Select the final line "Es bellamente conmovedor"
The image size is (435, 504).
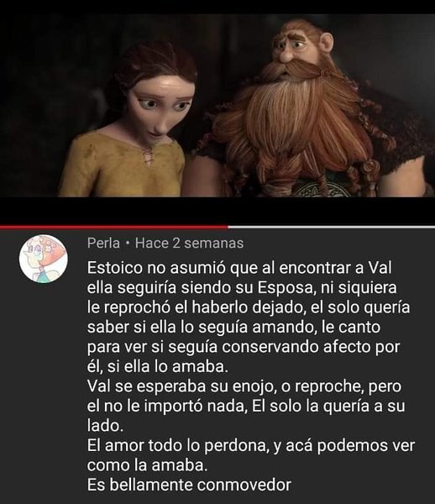click(x=189, y=485)
